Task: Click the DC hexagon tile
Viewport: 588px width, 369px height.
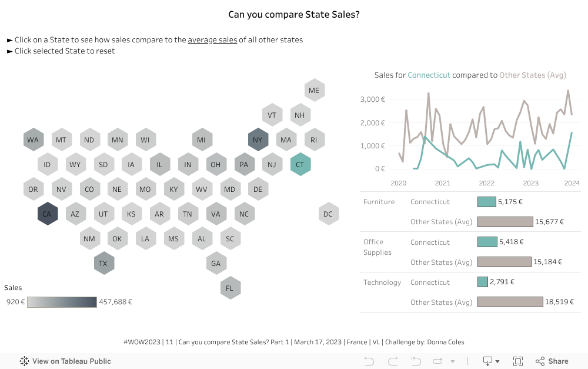Action: click(328, 214)
